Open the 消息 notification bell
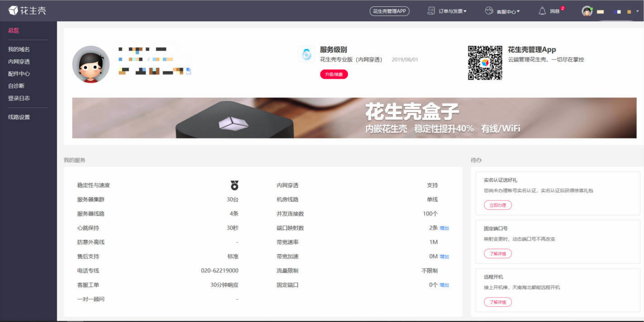 (x=542, y=11)
